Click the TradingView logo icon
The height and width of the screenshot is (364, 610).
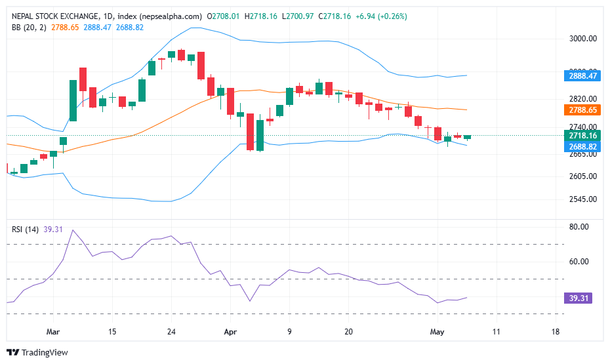click(13, 352)
